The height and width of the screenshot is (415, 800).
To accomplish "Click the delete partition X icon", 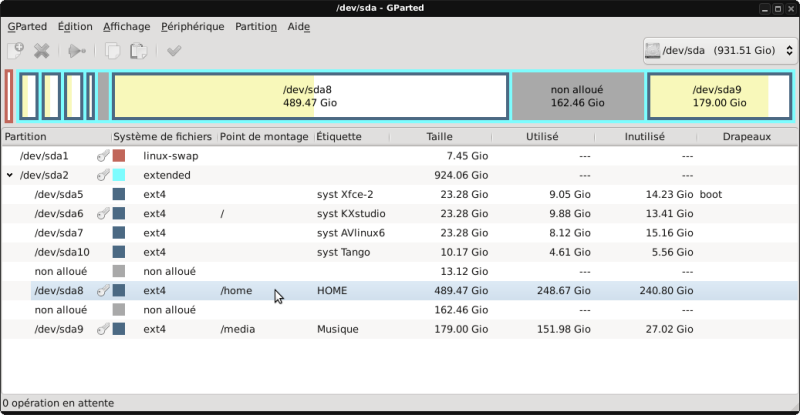I will pos(41,51).
